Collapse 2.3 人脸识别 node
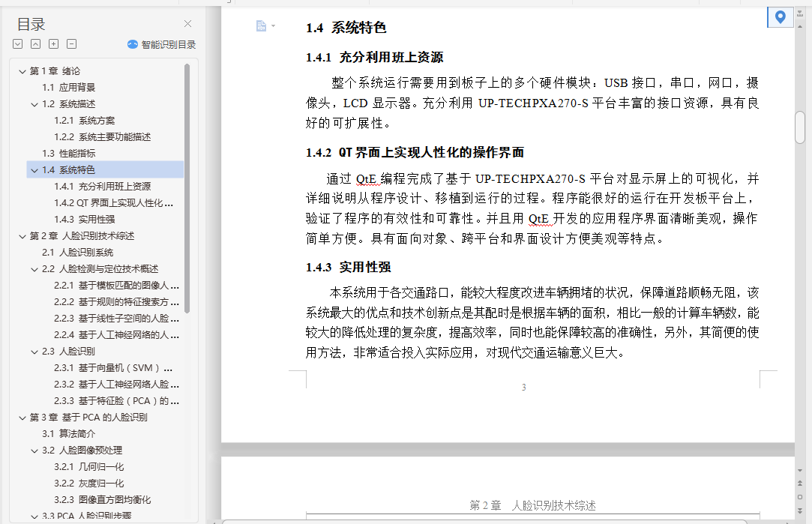812x524 pixels. pos(34,352)
